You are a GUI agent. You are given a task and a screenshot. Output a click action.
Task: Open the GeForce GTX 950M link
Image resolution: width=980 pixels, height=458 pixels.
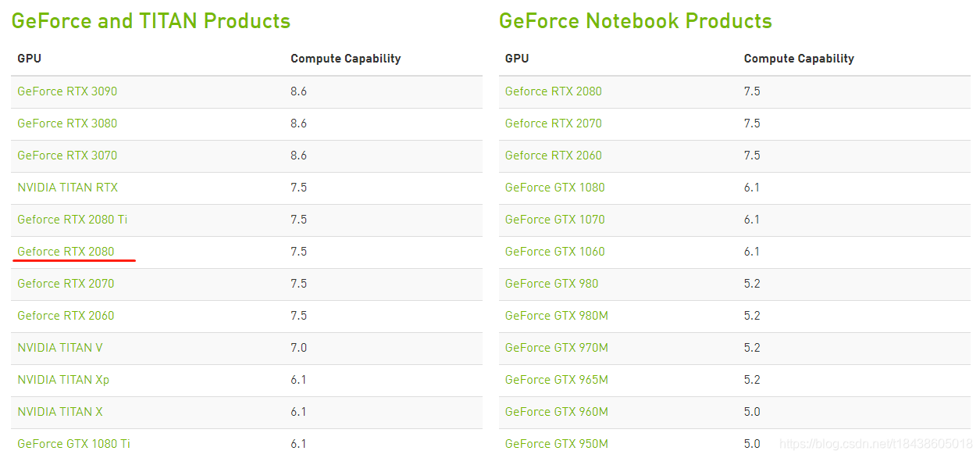coord(557,444)
